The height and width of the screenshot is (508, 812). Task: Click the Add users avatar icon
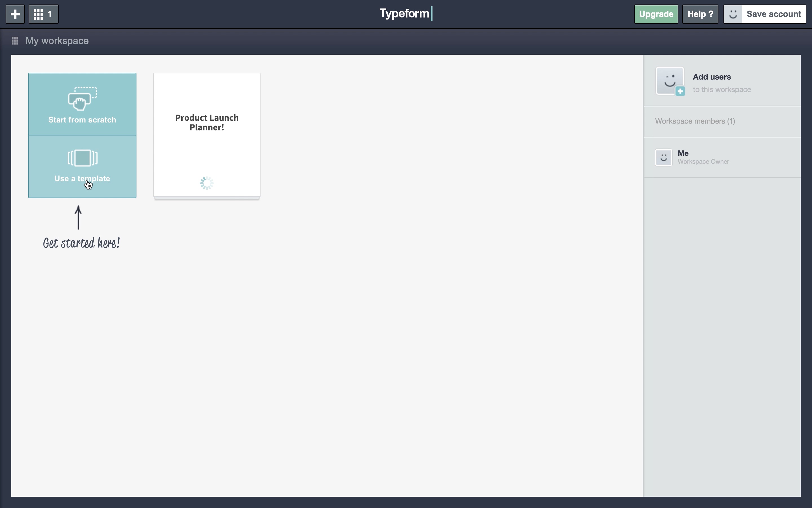tap(670, 81)
